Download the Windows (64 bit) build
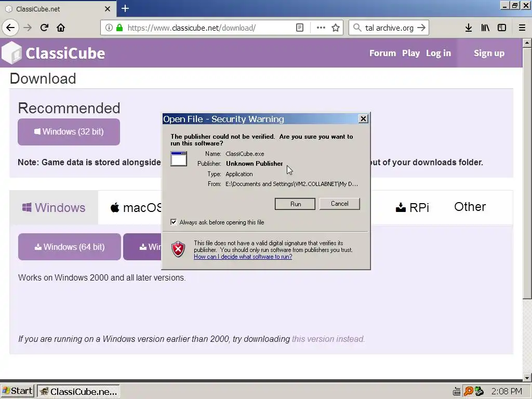The width and height of the screenshot is (532, 399). tap(70, 247)
